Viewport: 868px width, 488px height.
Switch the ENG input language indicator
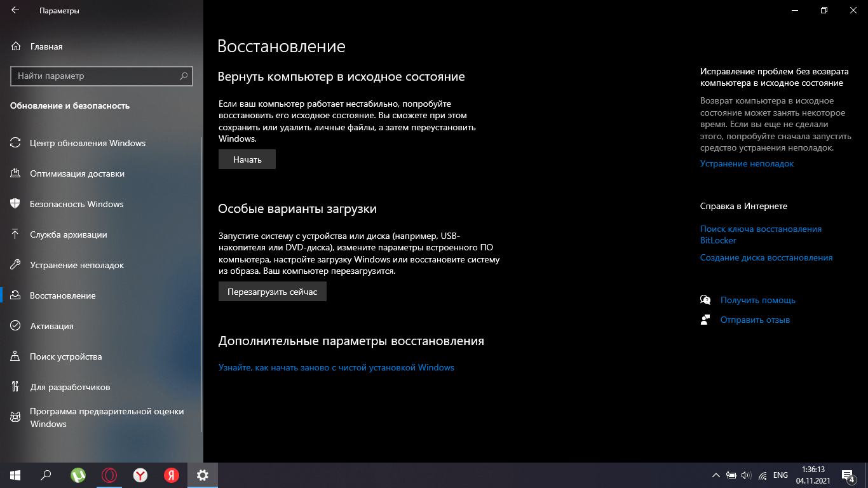tap(780, 475)
